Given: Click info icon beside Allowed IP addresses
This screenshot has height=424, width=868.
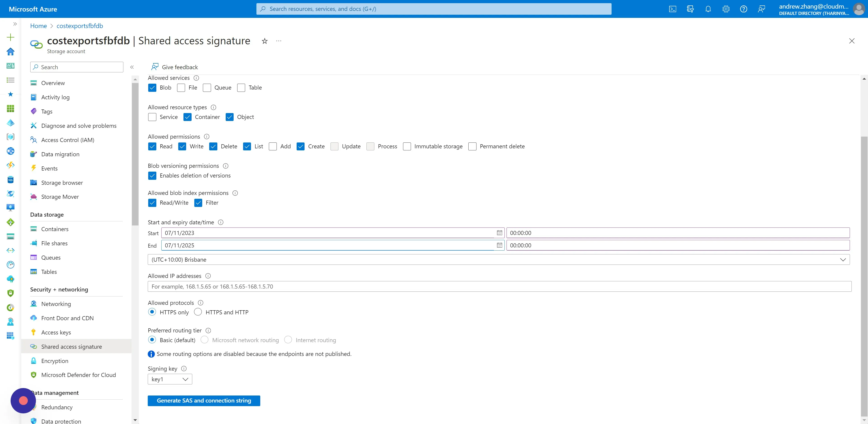Looking at the screenshot, I should coord(208,276).
